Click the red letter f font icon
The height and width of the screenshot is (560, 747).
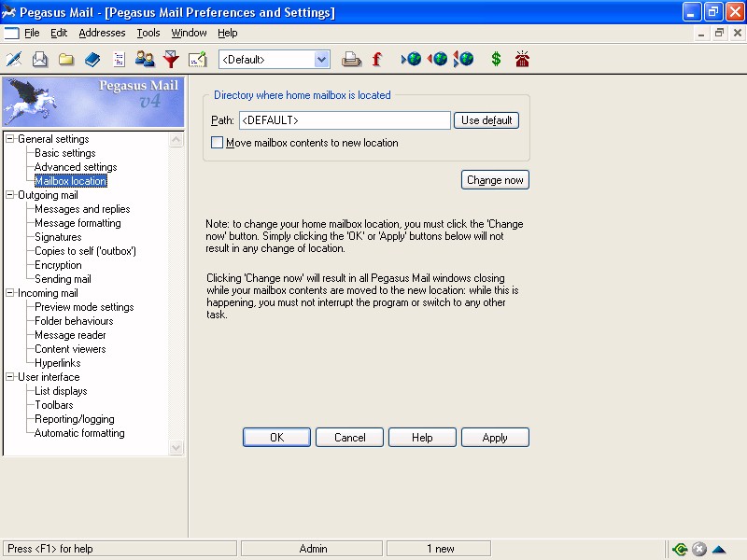tap(377, 59)
